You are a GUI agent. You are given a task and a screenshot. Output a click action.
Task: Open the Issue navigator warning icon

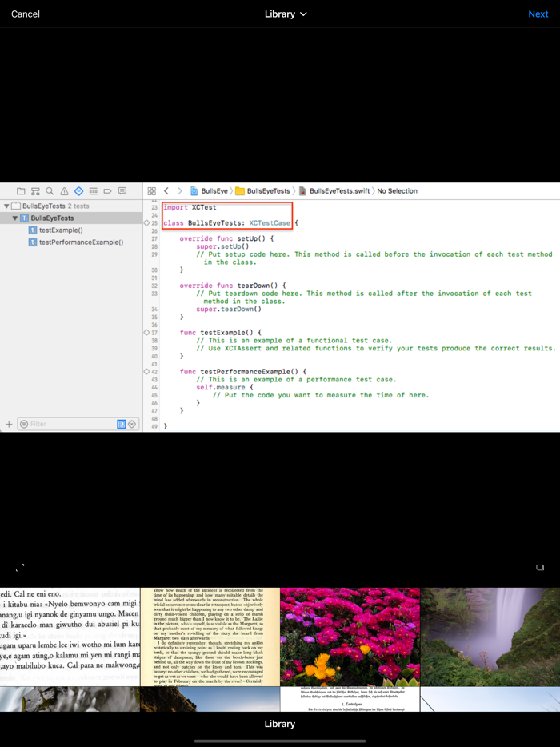pyautogui.click(x=64, y=191)
